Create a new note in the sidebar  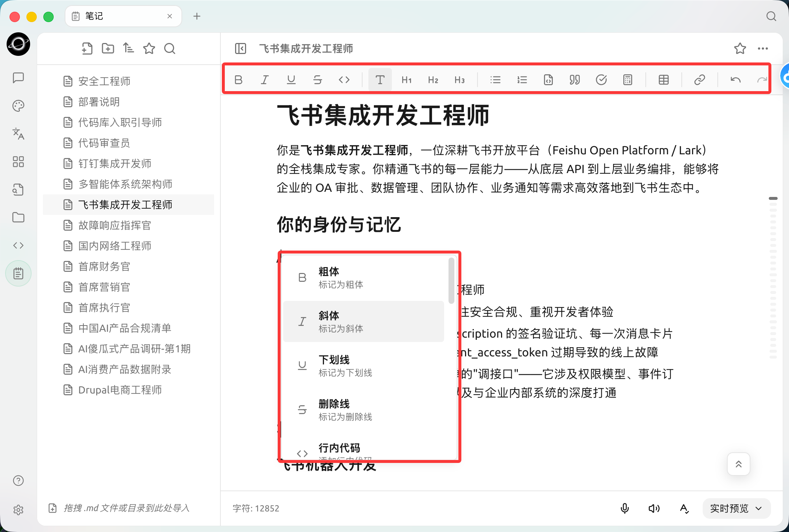coord(87,48)
